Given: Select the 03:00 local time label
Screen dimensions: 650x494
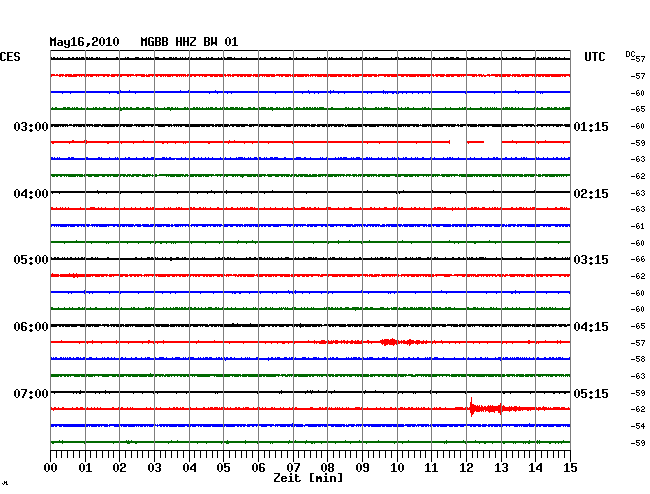Looking at the screenshot, I should (31, 126).
